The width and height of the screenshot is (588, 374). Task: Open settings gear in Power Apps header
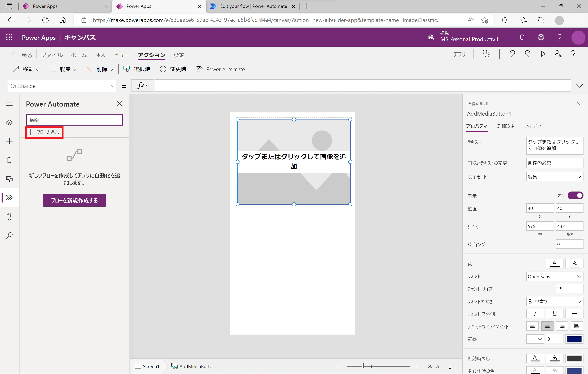coord(541,37)
